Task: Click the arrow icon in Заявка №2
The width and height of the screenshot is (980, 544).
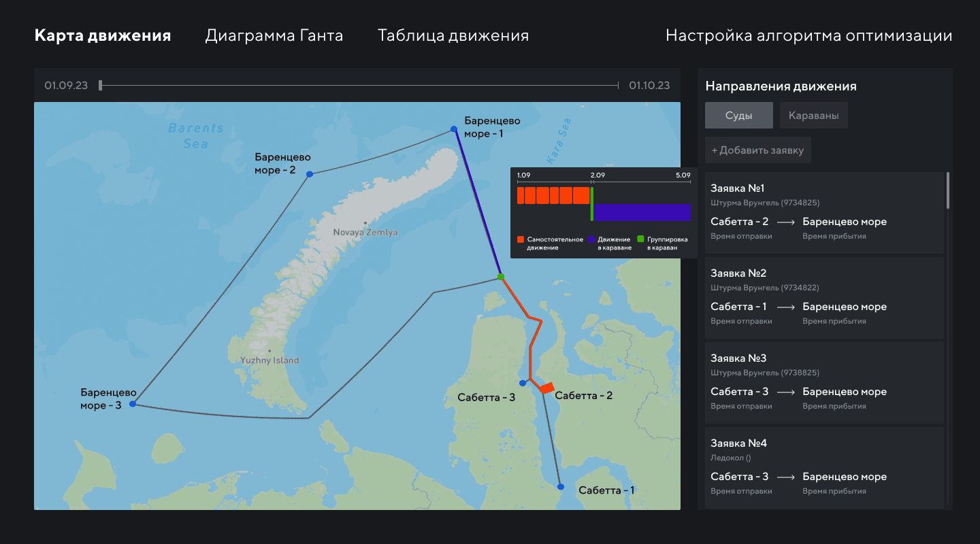Action: [x=785, y=307]
